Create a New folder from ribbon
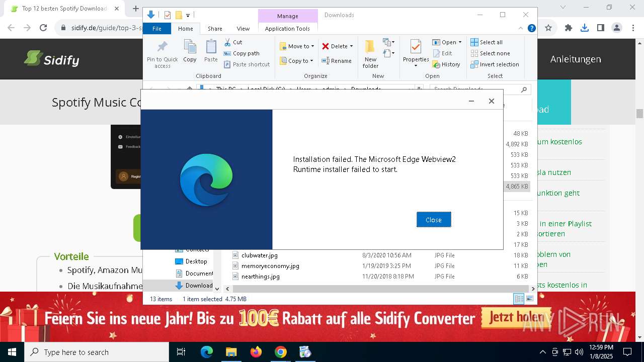This screenshot has height=362, width=644. click(x=370, y=54)
